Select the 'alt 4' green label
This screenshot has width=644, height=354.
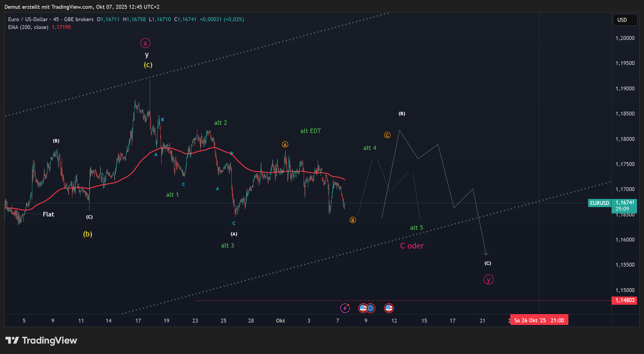coord(370,148)
